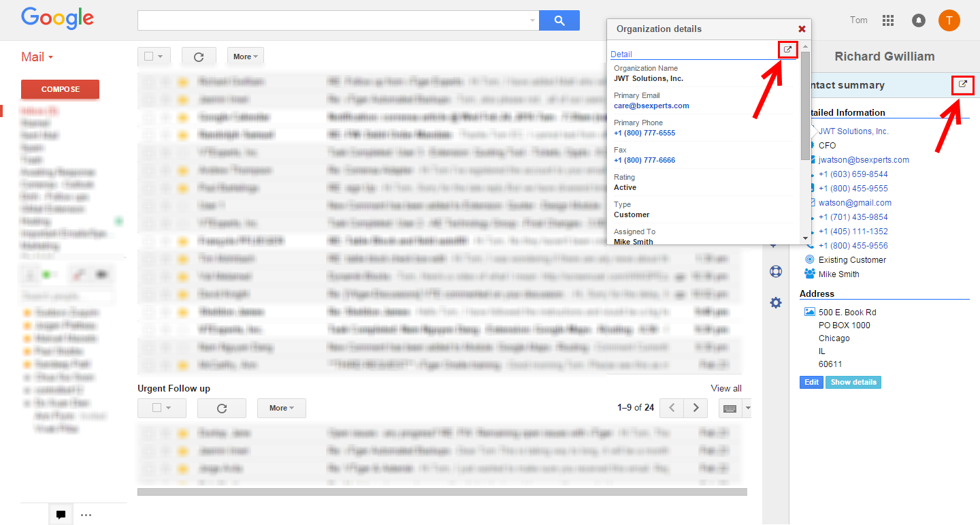Tick the select-all checkbox in top toolbar

pyautogui.click(x=149, y=57)
